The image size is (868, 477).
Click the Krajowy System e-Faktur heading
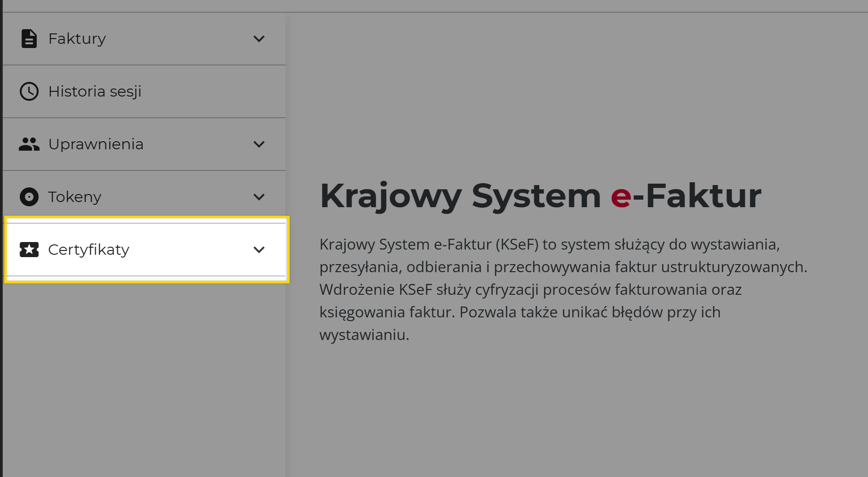[541, 196]
